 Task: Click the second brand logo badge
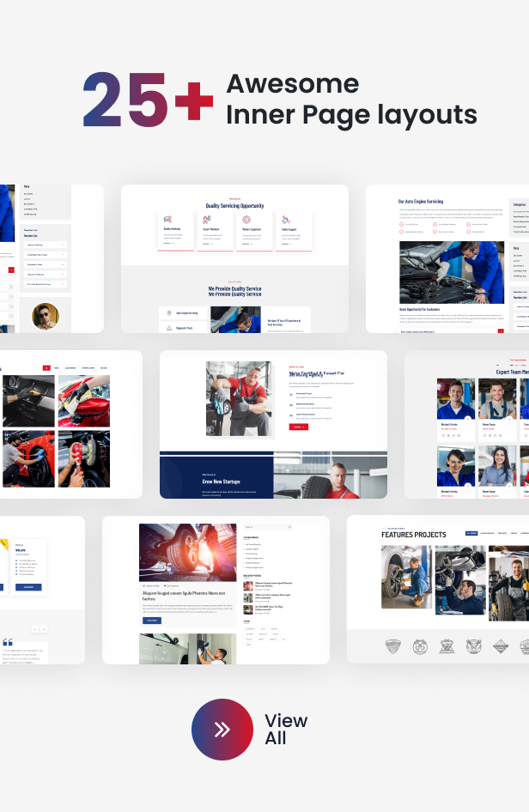pyautogui.click(x=420, y=646)
